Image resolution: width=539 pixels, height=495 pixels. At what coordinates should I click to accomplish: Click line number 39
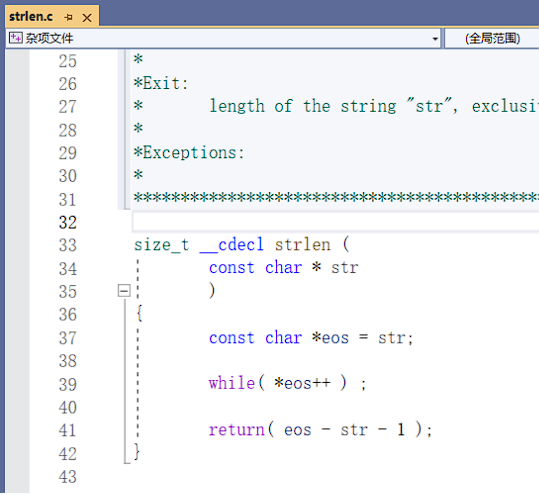67,384
